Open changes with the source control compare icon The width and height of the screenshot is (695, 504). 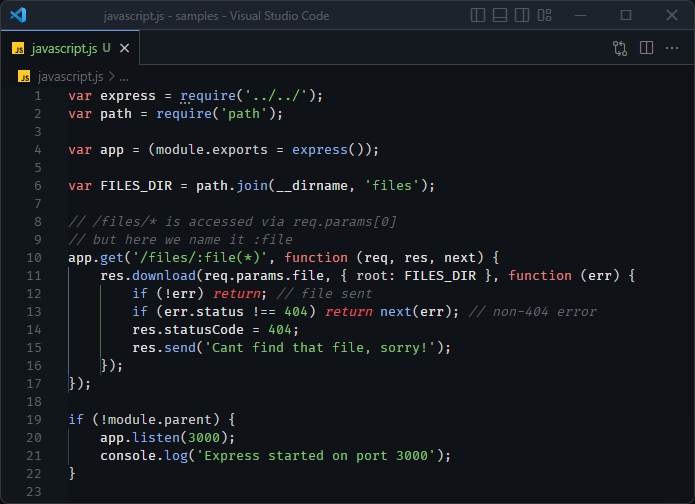[620, 48]
